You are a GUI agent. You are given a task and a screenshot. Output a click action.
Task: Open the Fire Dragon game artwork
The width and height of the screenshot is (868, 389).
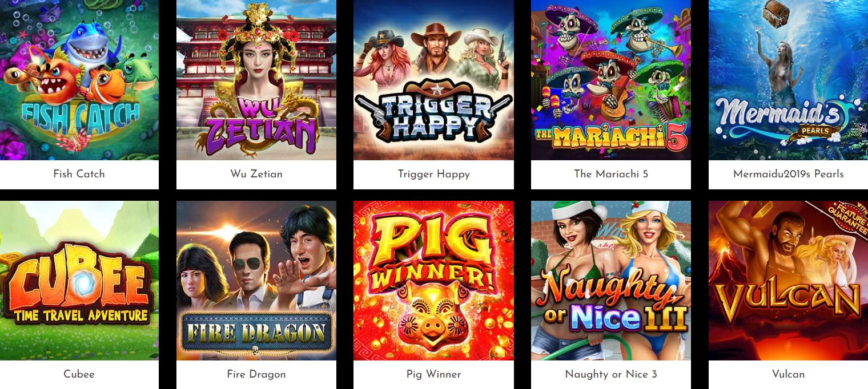click(x=256, y=281)
